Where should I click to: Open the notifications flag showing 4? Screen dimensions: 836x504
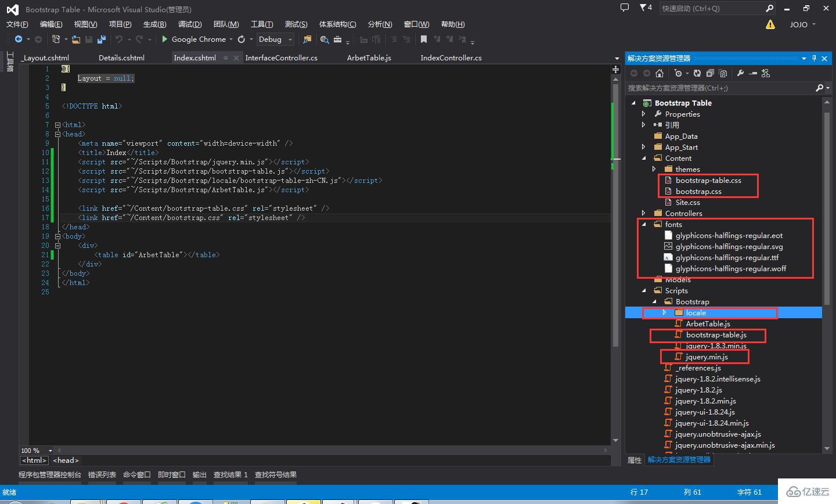point(646,8)
